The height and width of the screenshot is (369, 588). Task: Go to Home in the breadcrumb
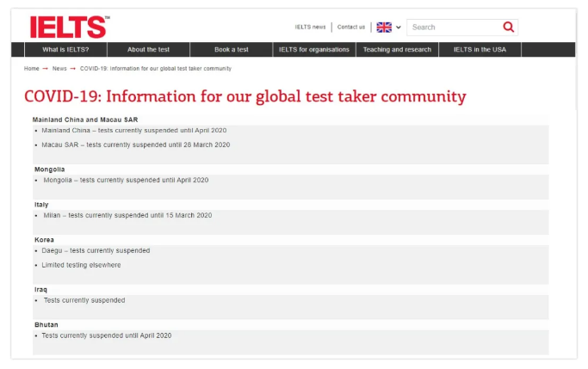point(32,69)
